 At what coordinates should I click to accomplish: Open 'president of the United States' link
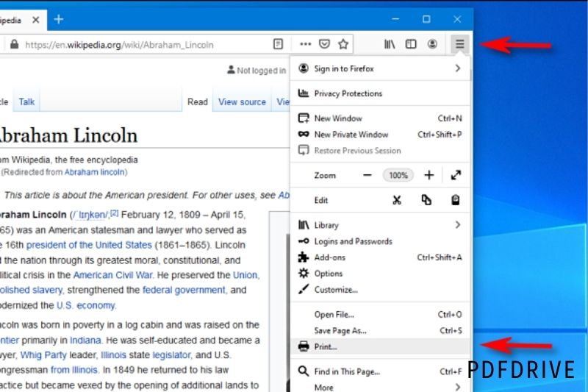(89, 245)
